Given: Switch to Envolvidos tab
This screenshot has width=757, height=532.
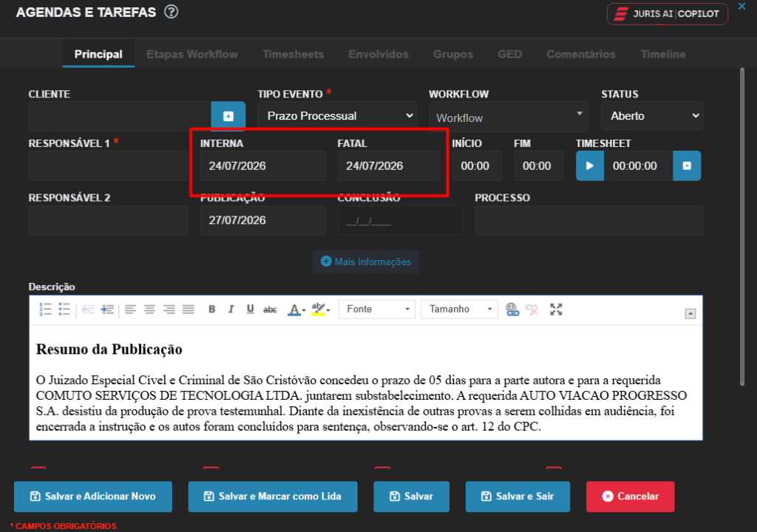Looking at the screenshot, I should pyautogui.click(x=378, y=54).
